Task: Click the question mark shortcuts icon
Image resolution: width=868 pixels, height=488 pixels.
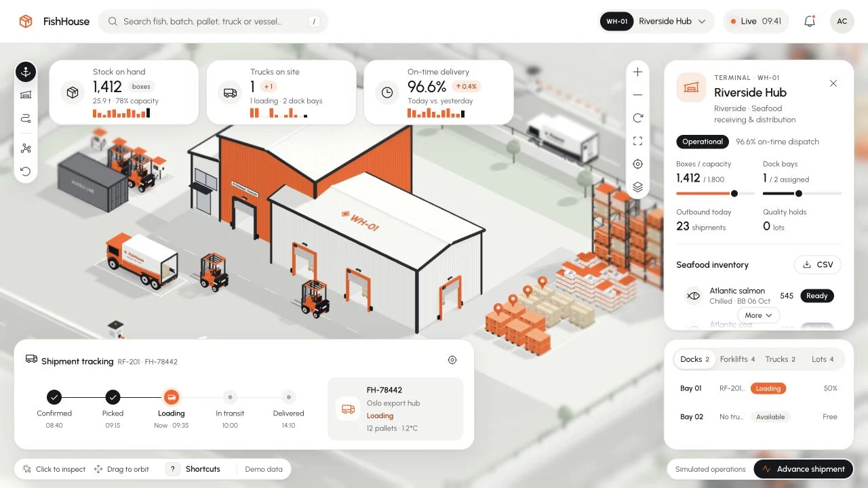Action: point(172,469)
